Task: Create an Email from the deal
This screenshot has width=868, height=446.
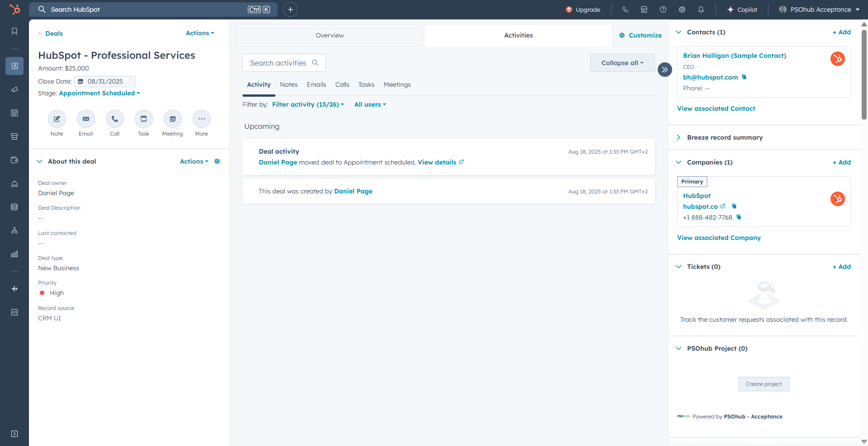Action: 86,119
